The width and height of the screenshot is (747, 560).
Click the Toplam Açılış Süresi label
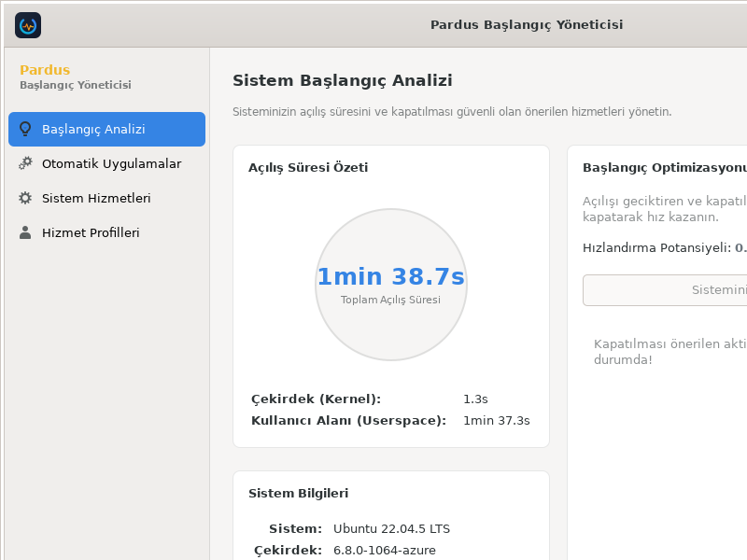pyautogui.click(x=390, y=300)
